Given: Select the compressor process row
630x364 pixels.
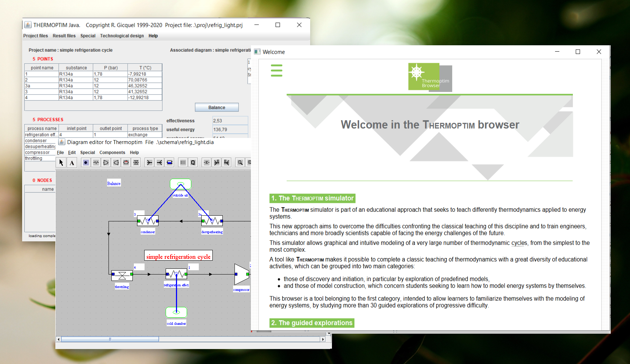Looking at the screenshot, I should tap(40, 153).
